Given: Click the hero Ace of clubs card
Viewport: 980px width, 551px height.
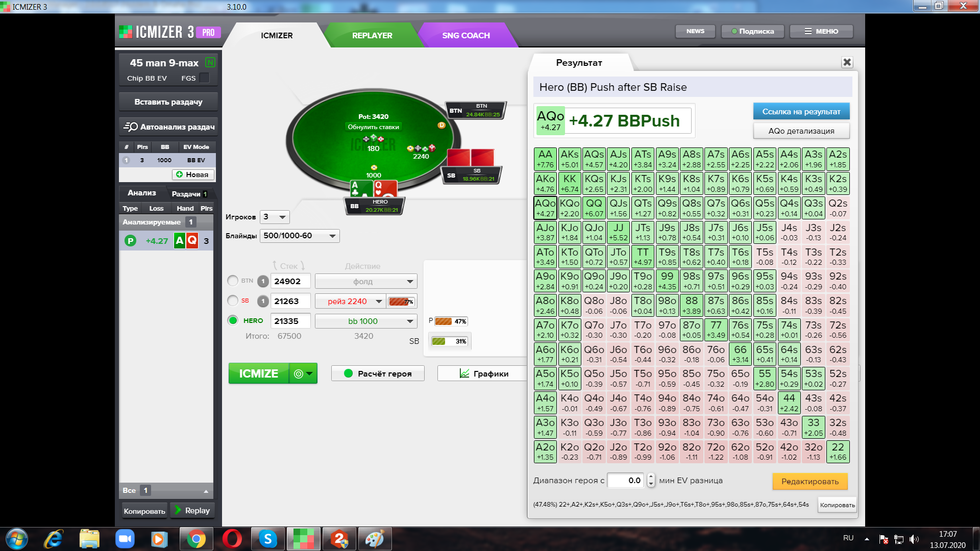Looking at the screenshot, I should (361, 189).
